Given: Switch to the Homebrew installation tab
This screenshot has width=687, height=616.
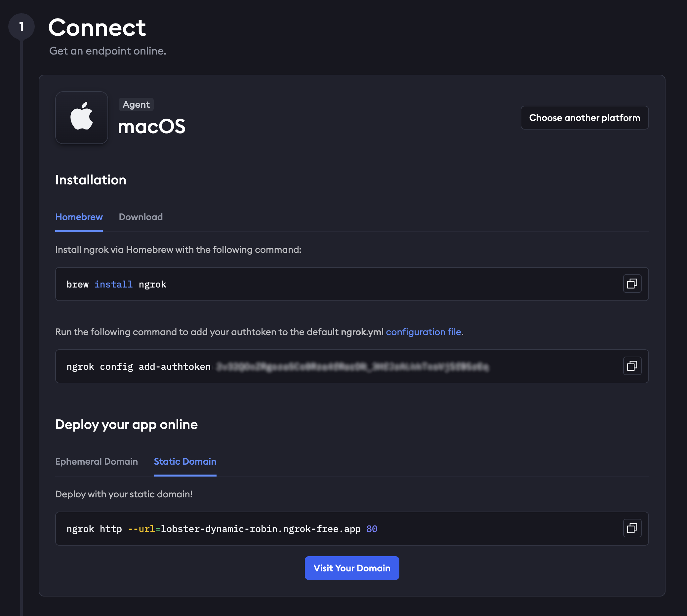Looking at the screenshot, I should click(x=79, y=217).
